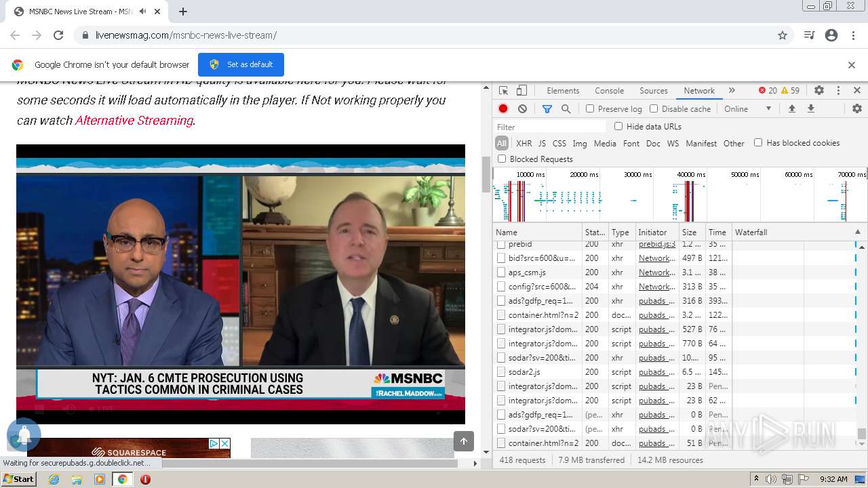This screenshot has width=868, height=488.
Task: Filter requests by Media type
Action: point(605,143)
